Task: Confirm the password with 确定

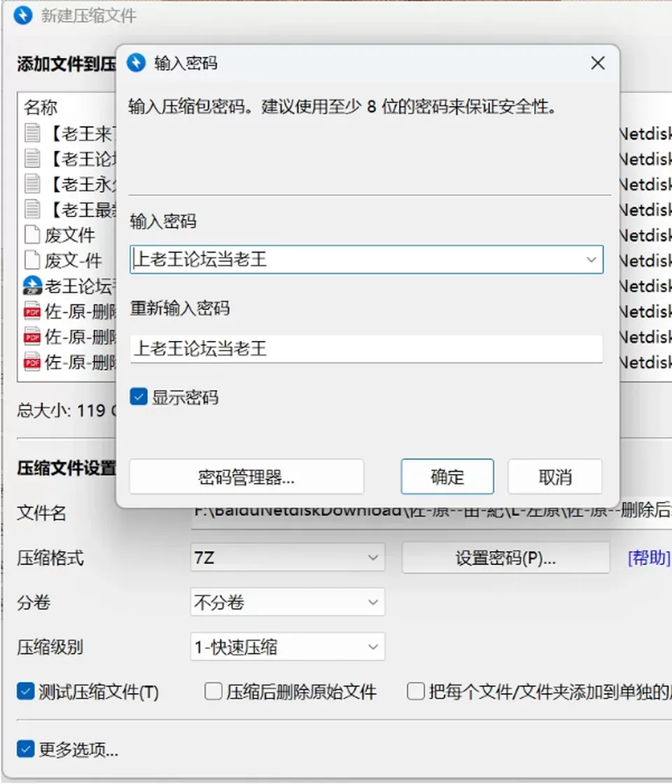Action: [447, 477]
